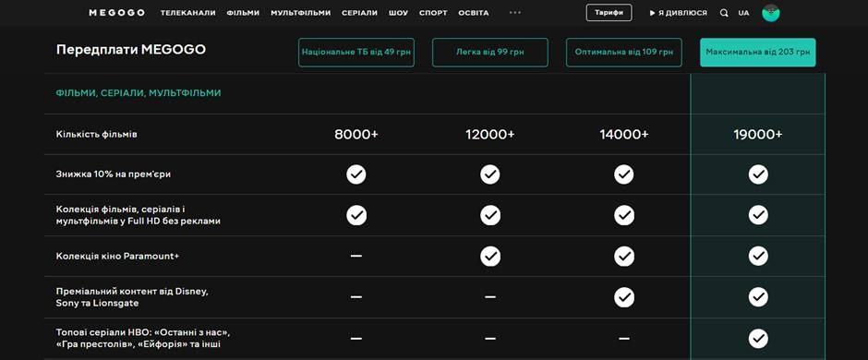This screenshot has width=868, height=360.
Task: Open Освіта section
Action: point(474,13)
